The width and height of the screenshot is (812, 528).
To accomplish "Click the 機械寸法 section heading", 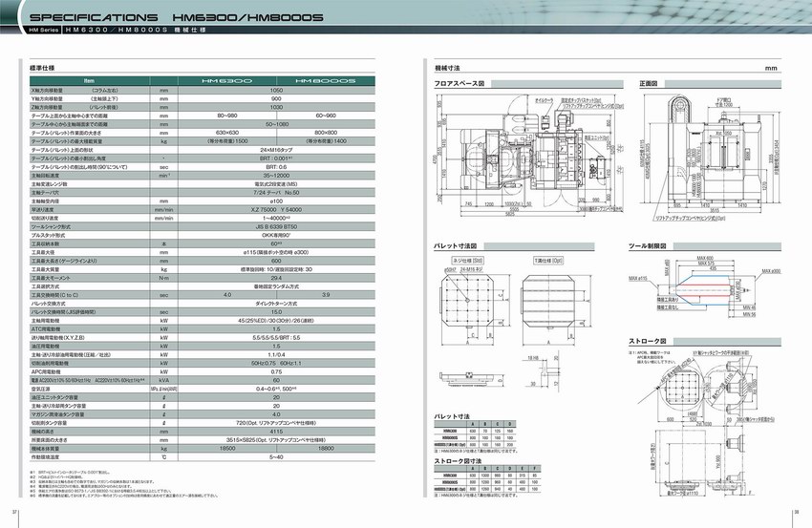I will [x=447, y=69].
